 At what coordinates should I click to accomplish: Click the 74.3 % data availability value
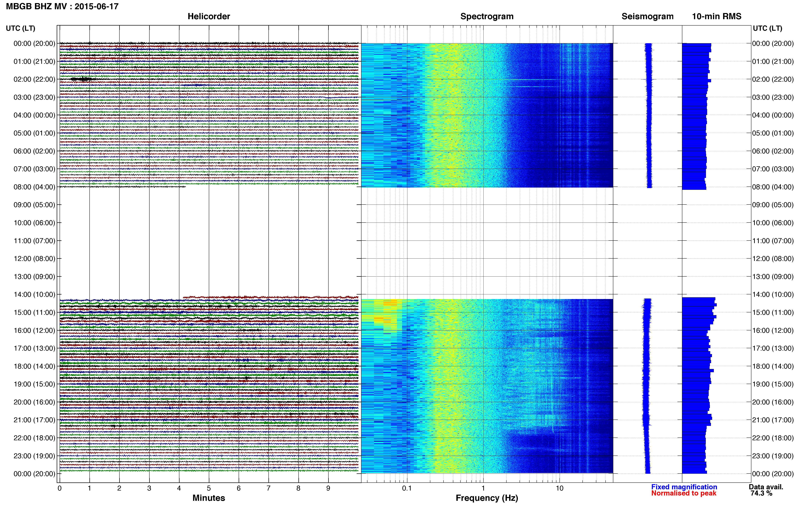coord(761,493)
